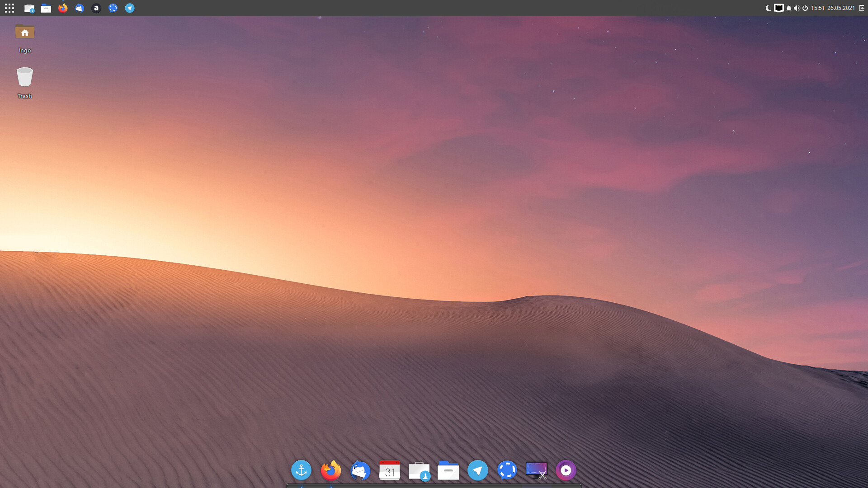Click the Plank anchor icon in the dock

tap(302, 470)
